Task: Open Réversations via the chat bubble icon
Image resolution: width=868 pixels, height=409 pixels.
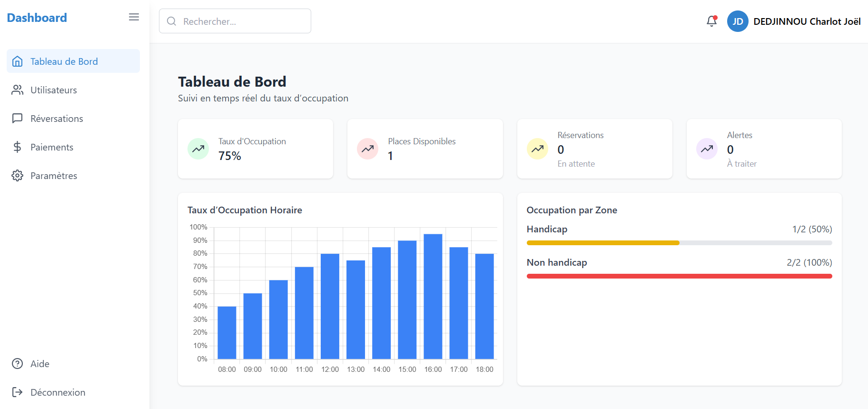Action: click(17, 118)
